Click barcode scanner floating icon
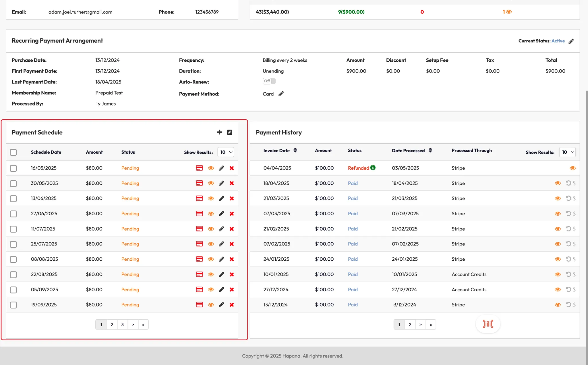Image resolution: width=588 pixels, height=365 pixels. coord(488,324)
